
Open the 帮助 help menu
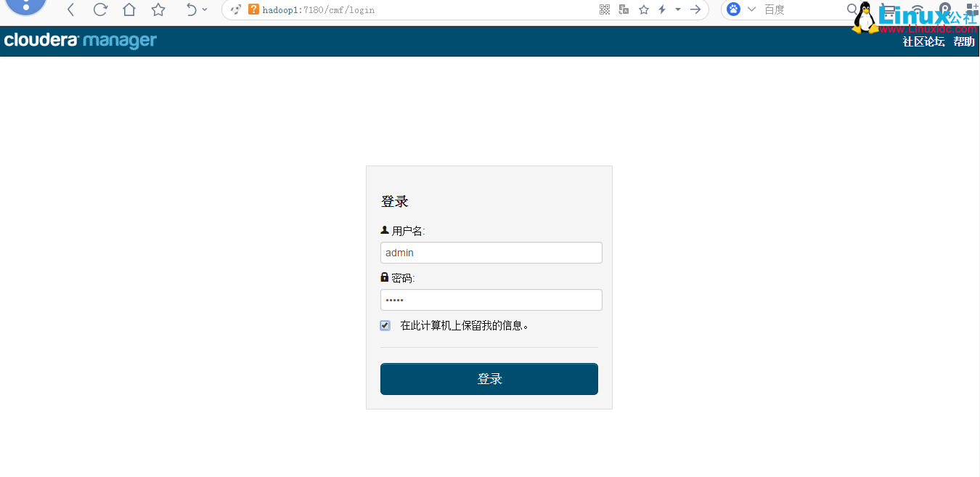click(964, 41)
